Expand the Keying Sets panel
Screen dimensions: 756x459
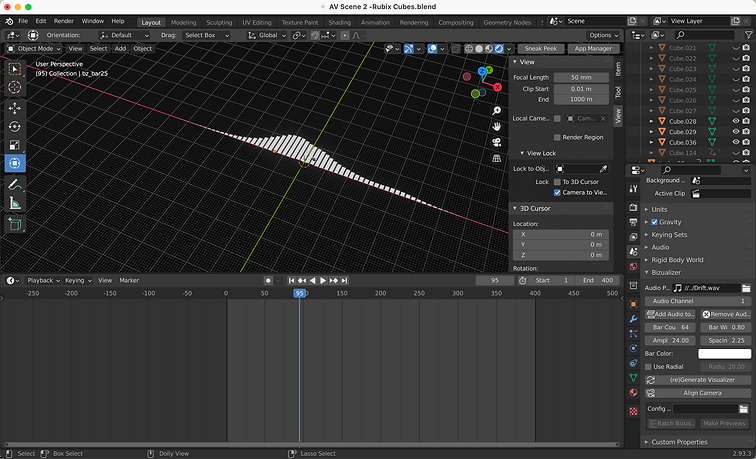coord(669,235)
